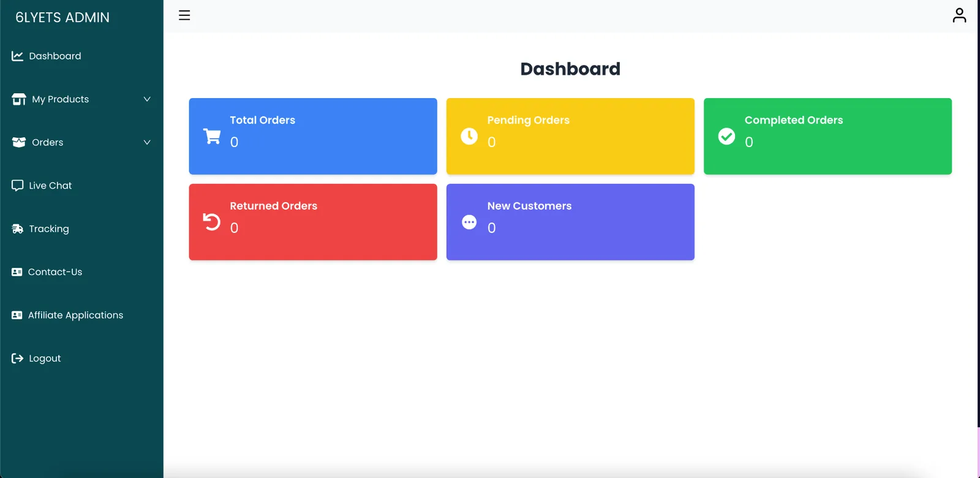
Task: Click the 0 count under Completed Orders
Action: point(748,142)
